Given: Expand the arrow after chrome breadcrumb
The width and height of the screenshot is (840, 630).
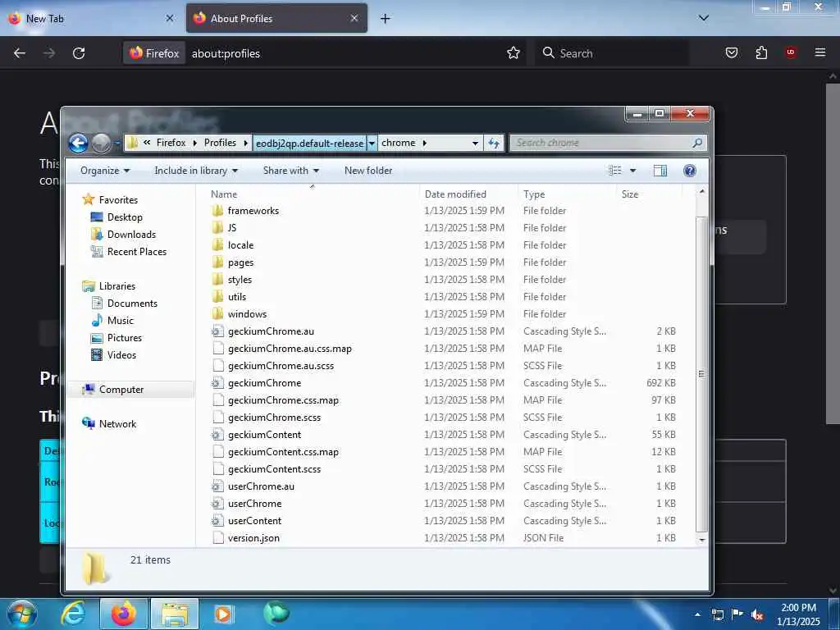Looking at the screenshot, I should coord(425,143).
